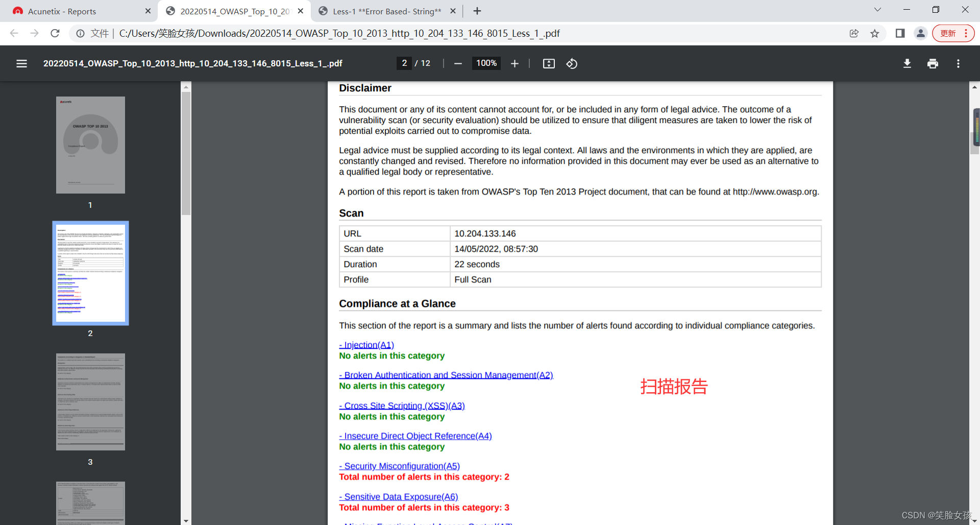Viewport: 980px width, 525px height.
Task: Open PDF viewer more actions menu
Action: (x=958, y=63)
